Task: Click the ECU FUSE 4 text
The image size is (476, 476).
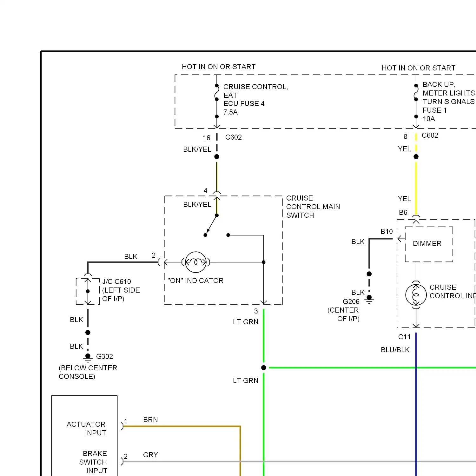Action: [244, 103]
